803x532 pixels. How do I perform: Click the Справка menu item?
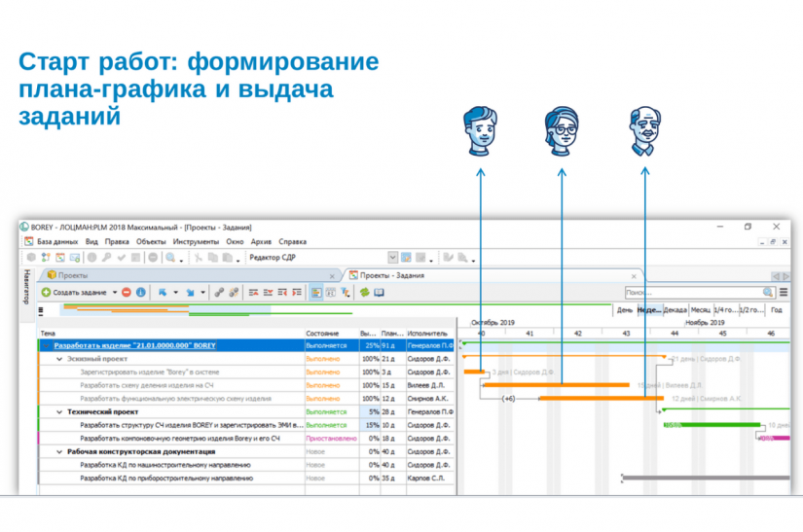pos(292,241)
